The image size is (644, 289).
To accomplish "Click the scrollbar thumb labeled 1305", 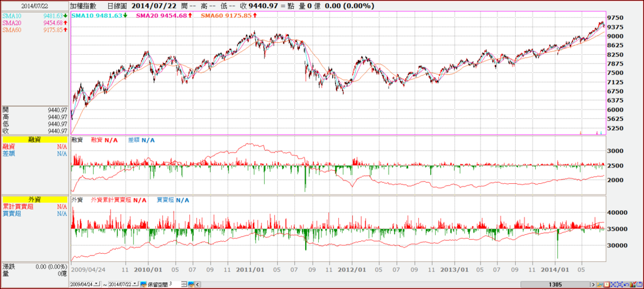I will click(x=555, y=285).
